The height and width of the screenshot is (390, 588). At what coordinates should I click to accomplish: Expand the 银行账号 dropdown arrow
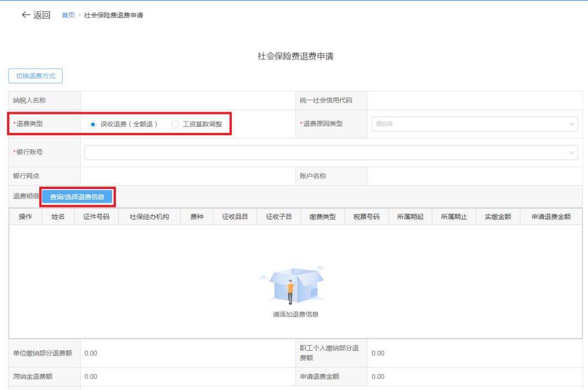pyautogui.click(x=572, y=153)
